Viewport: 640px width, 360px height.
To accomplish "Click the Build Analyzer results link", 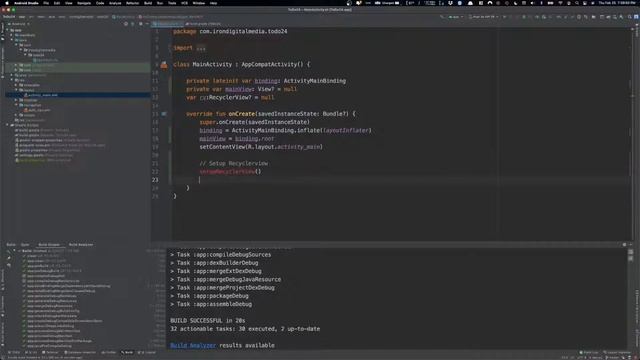I will (193, 345).
